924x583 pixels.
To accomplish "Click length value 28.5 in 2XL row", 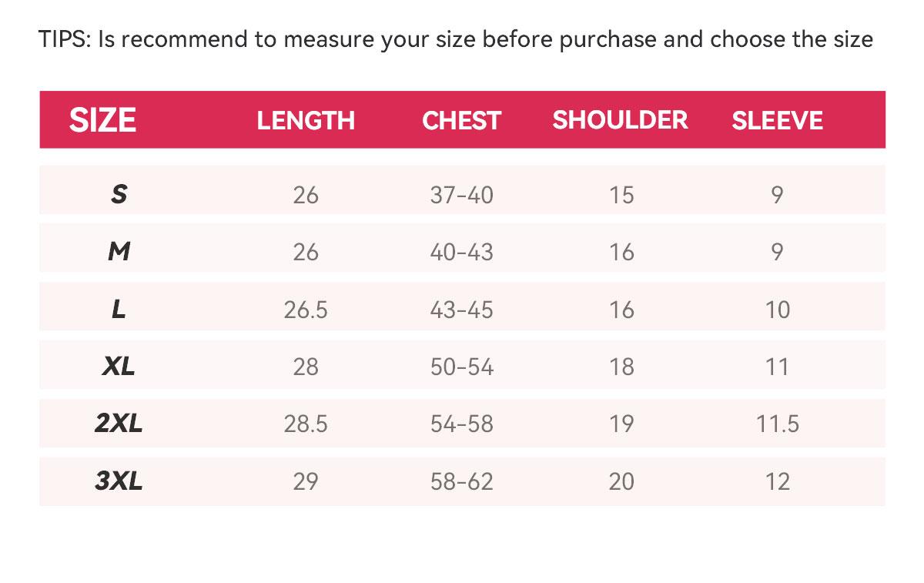I will coord(306,424).
